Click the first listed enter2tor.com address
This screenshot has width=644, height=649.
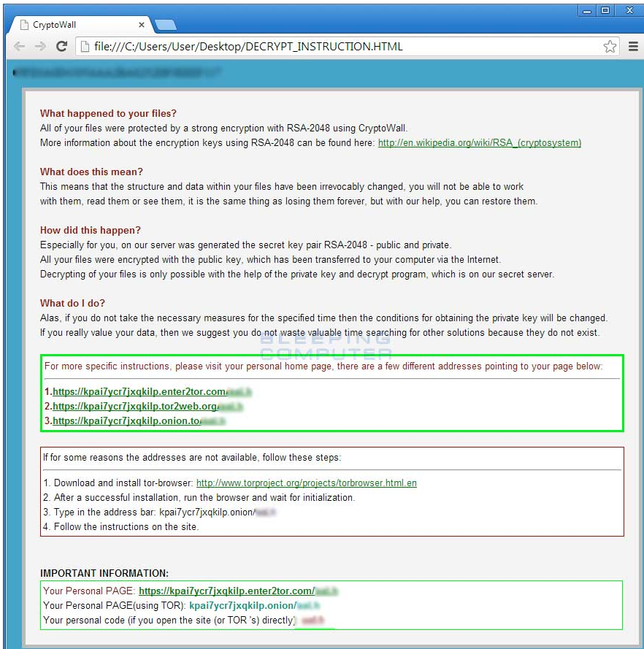(x=140, y=392)
